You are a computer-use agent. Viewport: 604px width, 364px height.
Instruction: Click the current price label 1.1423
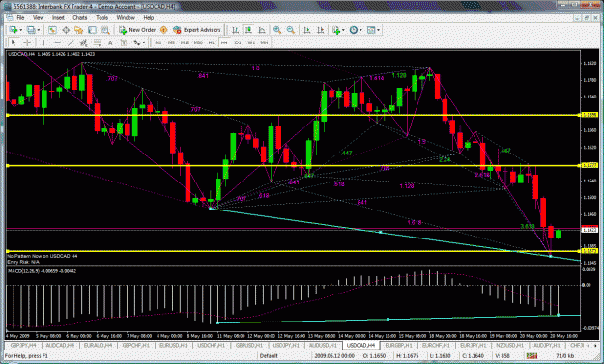590,230
